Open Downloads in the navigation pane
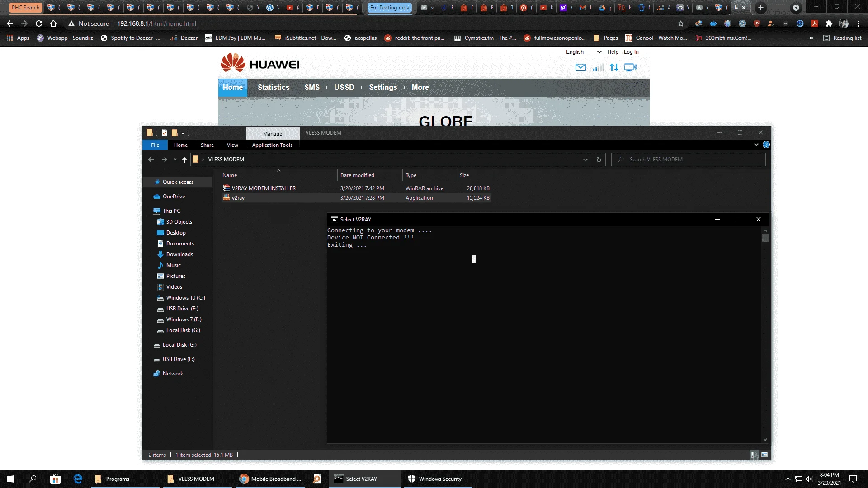This screenshot has height=488, width=868. pos(179,254)
